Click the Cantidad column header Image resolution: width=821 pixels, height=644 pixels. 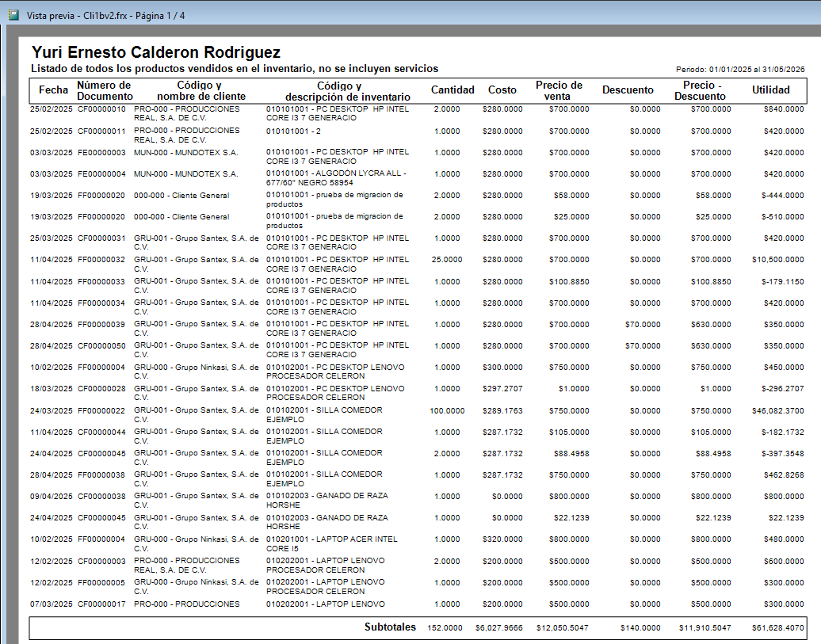tap(453, 90)
